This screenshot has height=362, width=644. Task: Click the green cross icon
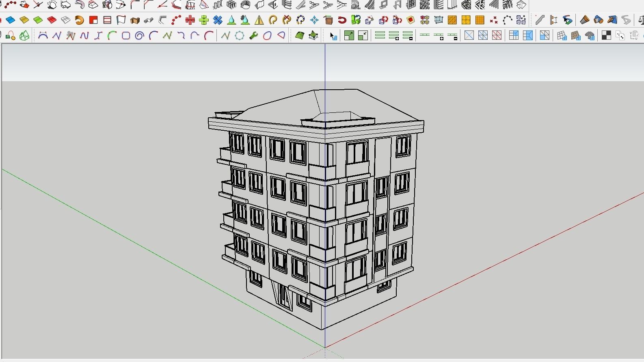(204, 20)
